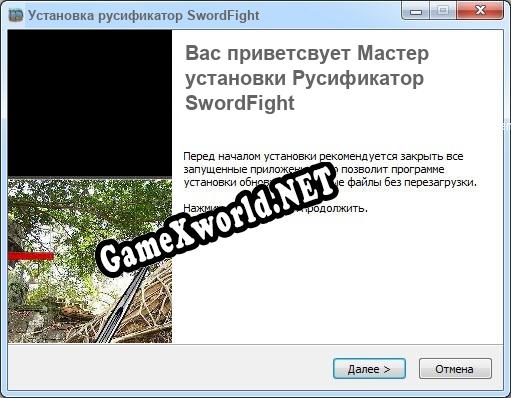
Task: Click heading "Вас приветсвует Мастер"
Action: (307, 53)
